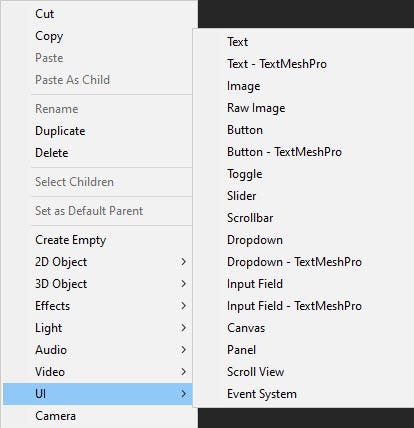The image size is (414, 428).
Task: Choose Event System entry
Action: click(x=262, y=394)
